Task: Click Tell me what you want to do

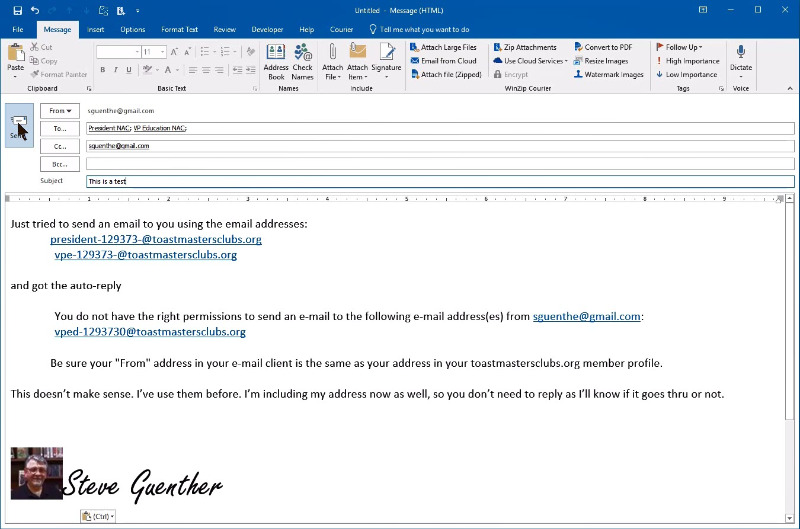Action: (419, 30)
